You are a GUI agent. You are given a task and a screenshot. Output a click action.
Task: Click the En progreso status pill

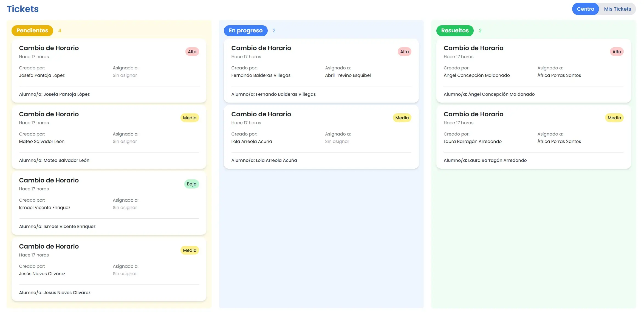point(245,30)
